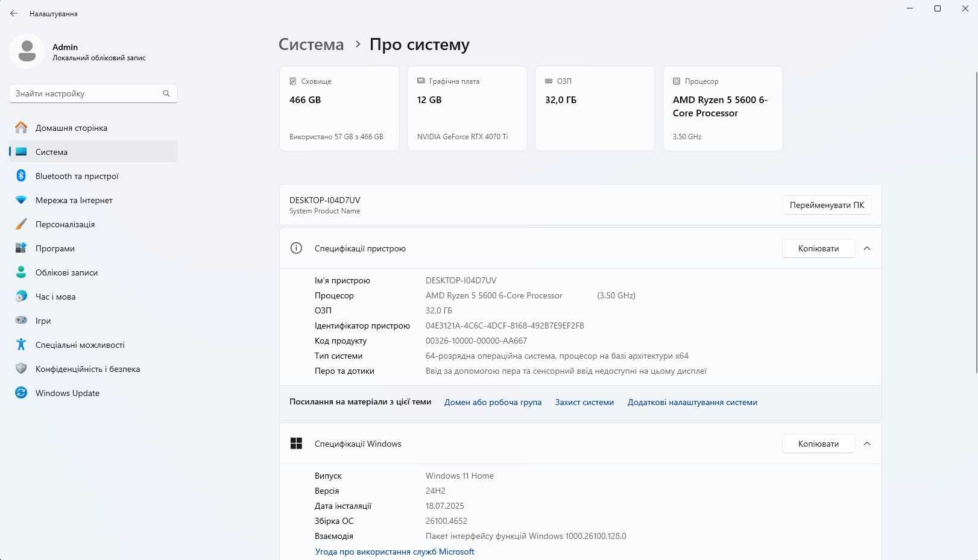Click the Тип системи 64-розрядна value
Image resolution: width=978 pixels, height=560 pixels.
click(557, 356)
